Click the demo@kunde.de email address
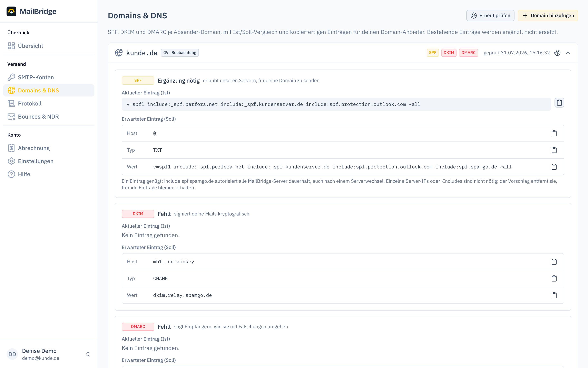This screenshot has height=368, width=588. click(x=41, y=358)
